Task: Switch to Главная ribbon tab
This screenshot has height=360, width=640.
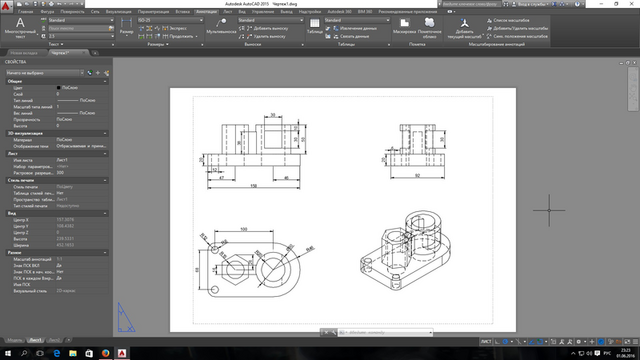Action: tap(26, 11)
